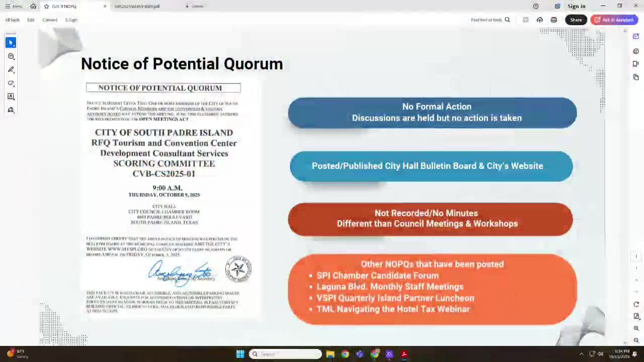644x362 pixels.
Task: Open Google Chrome from the taskbar
Action: click(x=345, y=354)
